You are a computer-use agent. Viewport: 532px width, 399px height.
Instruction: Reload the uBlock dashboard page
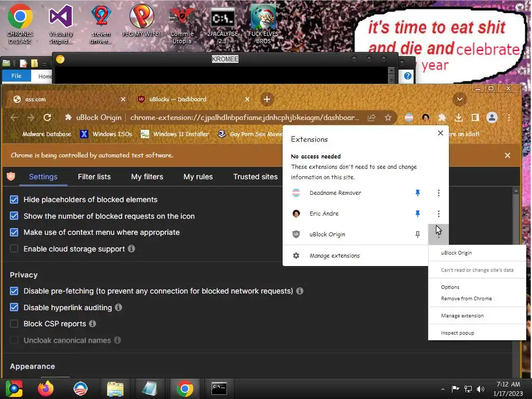pos(47,117)
